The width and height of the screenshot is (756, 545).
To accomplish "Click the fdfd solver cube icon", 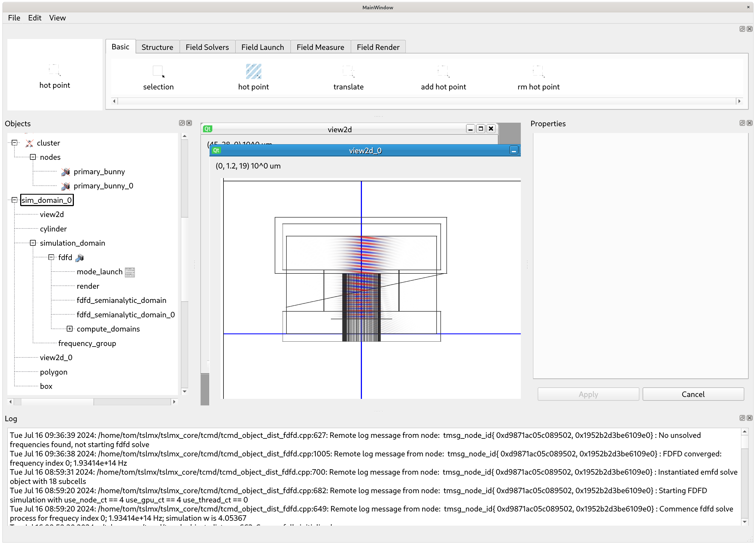I will tap(80, 258).
